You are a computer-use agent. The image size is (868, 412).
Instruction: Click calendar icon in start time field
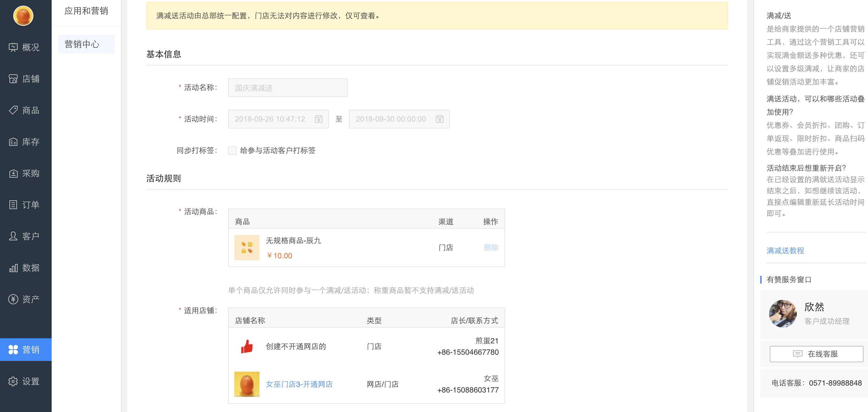pyautogui.click(x=318, y=119)
